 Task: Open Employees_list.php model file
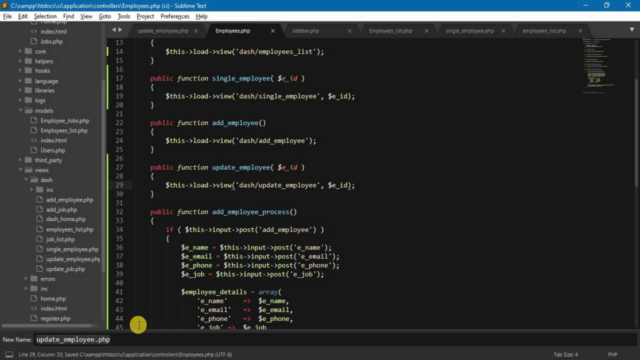click(x=64, y=131)
